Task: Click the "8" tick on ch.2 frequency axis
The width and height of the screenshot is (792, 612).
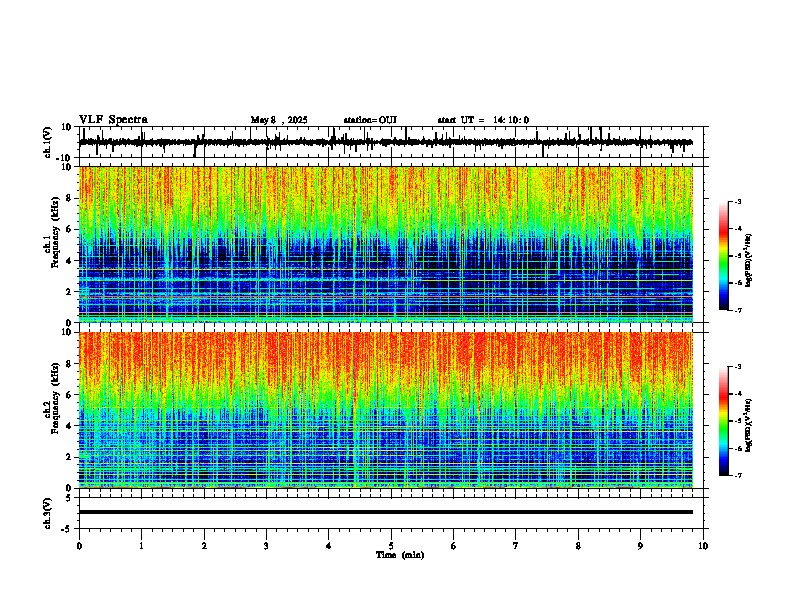Action: (x=70, y=364)
